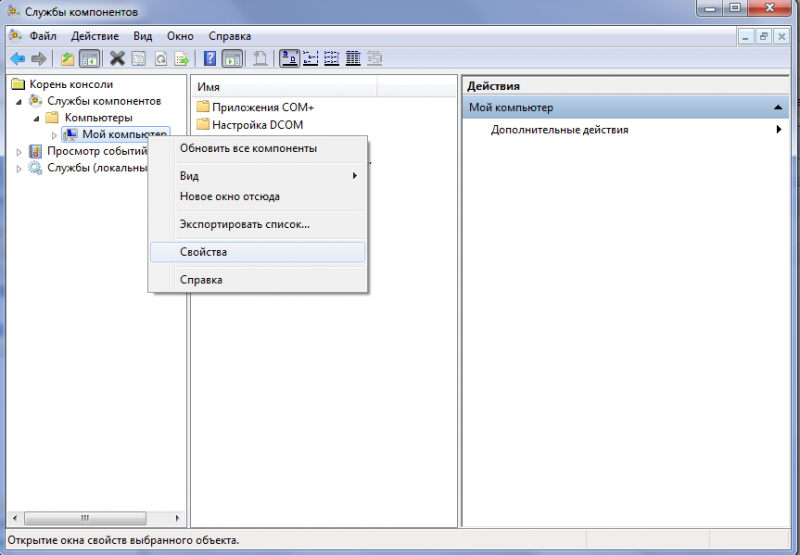Open Вид submenu in context menu
Viewport: 800px width, 555px height.
(258, 176)
